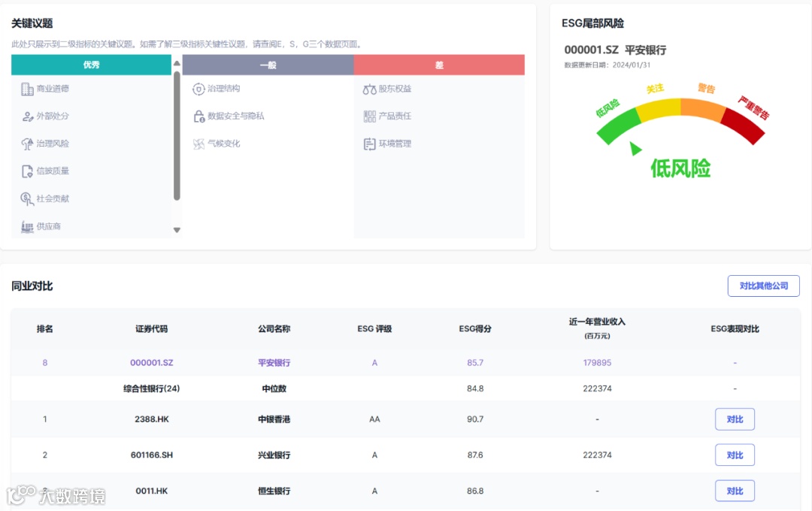Click the 兴业银行 name cell
Viewport: 812px width, 511px height.
274,455
